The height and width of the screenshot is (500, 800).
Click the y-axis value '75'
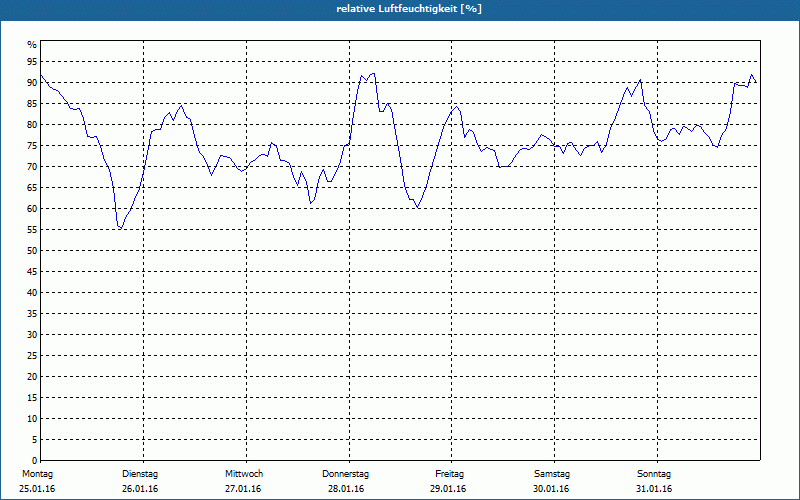[x=32, y=146]
